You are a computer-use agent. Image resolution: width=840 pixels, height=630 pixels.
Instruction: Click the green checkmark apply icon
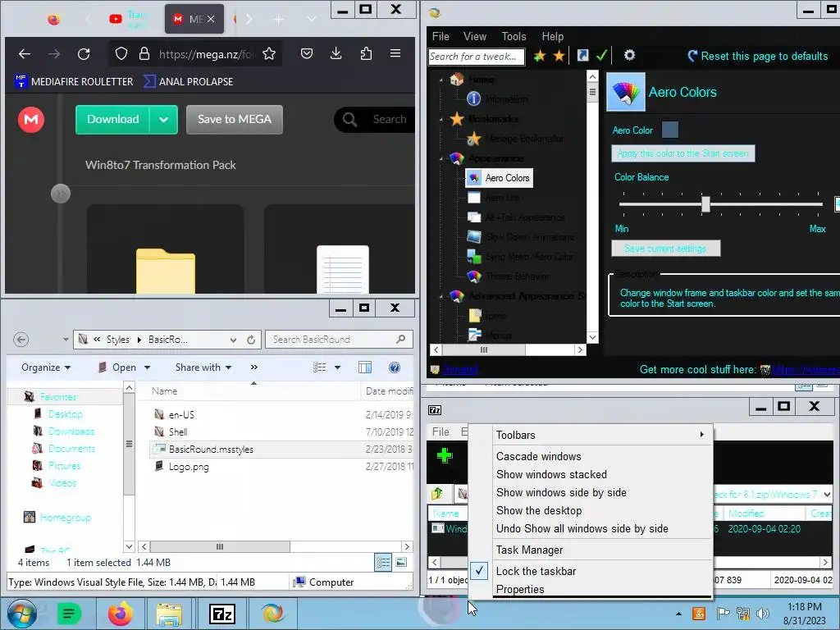(601, 55)
